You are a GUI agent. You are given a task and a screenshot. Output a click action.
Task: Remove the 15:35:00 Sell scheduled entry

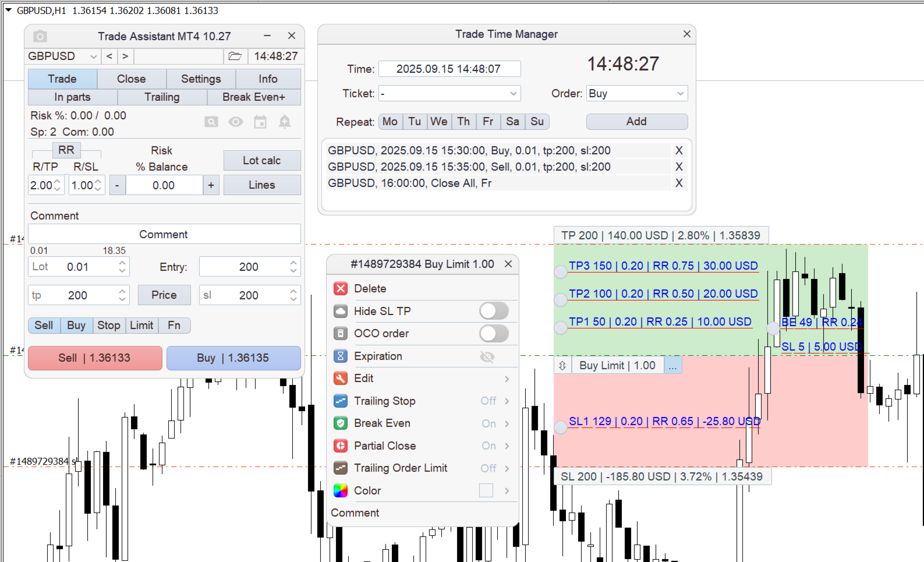coord(679,167)
